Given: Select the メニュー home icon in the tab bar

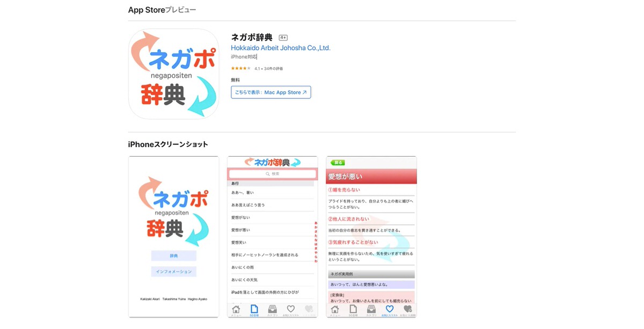Looking at the screenshot, I should click(x=236, y=309).
